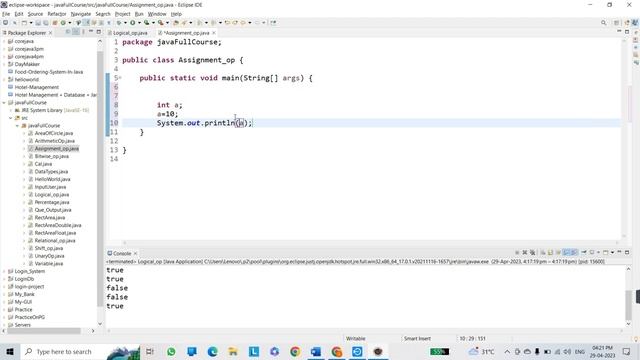Viewport: 640px width, 360px height.
Task: Click the Java perspective icon at top right
Action: 635,23
